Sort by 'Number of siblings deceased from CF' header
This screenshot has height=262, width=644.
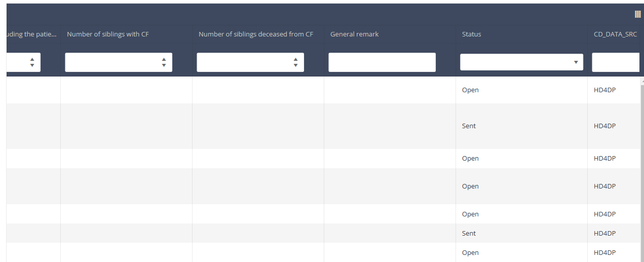click(x=256, y=34)
